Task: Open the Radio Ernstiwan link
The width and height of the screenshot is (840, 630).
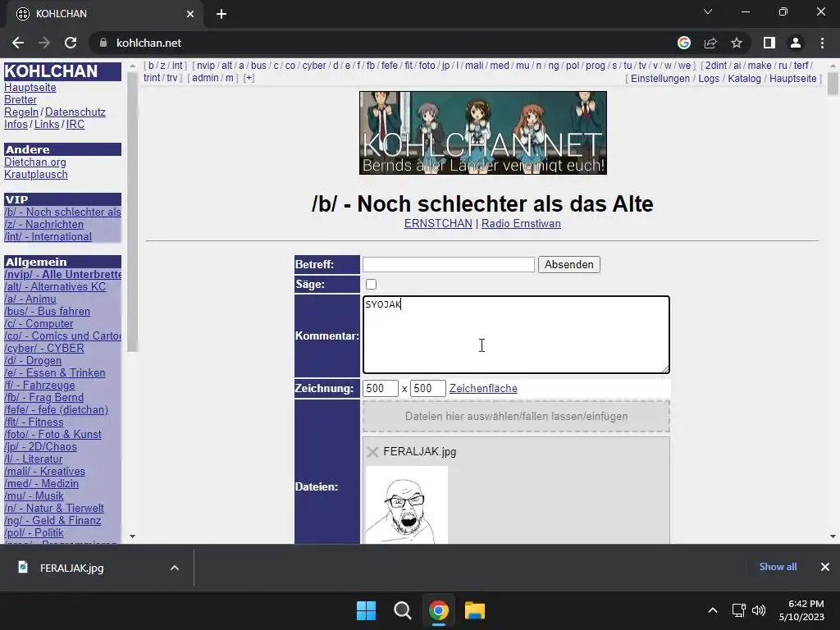Action: tap(521, 223)
